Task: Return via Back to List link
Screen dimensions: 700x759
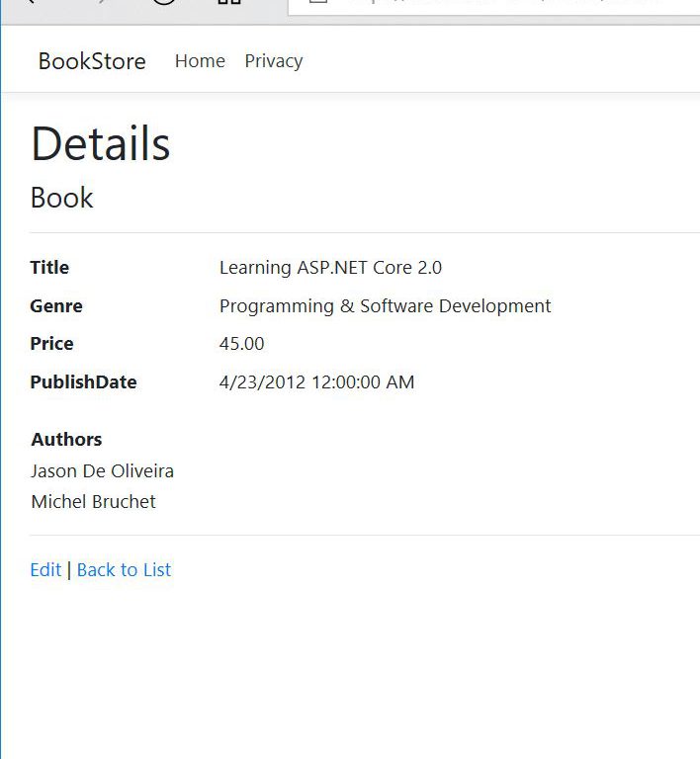Action: (124, 570)
